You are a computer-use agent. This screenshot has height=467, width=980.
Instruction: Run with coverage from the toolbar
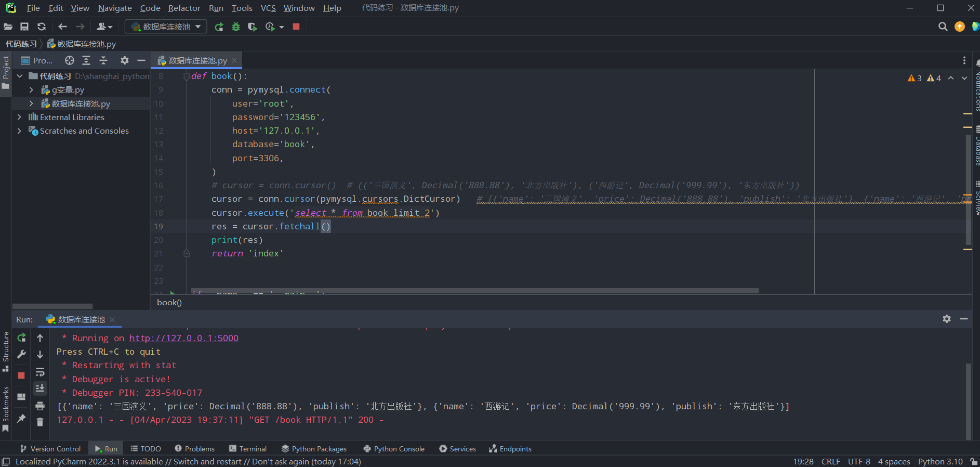253,27
